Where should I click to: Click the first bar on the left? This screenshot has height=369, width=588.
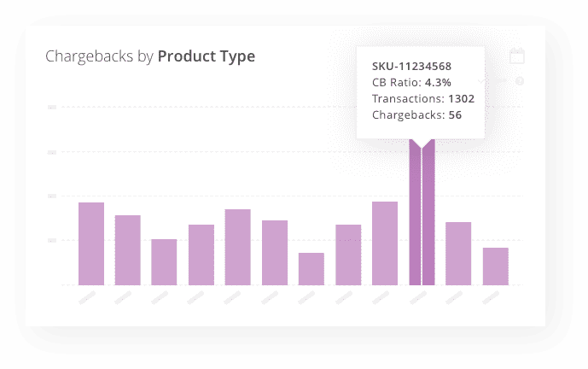91,243
